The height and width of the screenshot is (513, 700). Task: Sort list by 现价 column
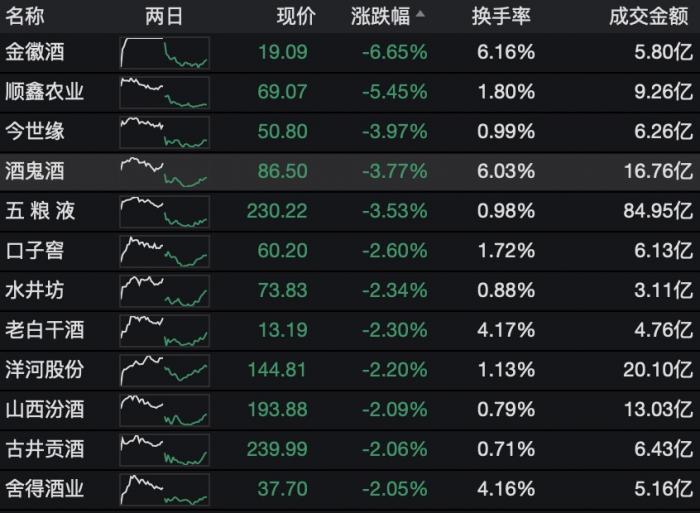tap(295, 17)
